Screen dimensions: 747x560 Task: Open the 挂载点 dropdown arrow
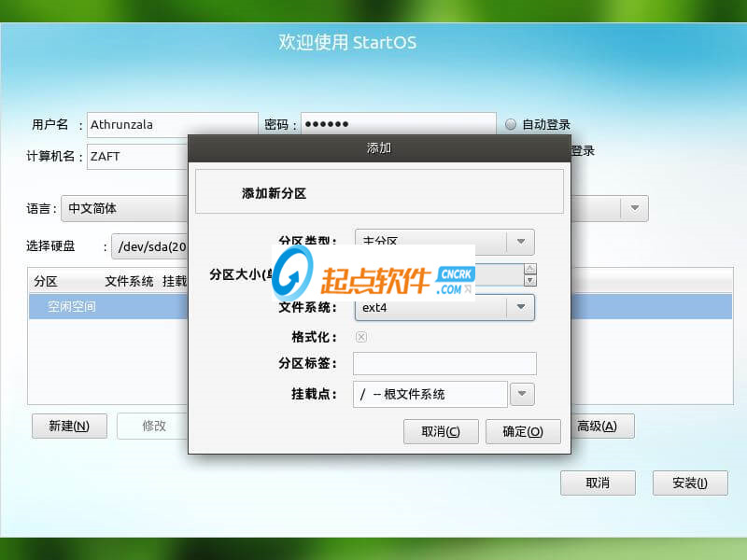(522, 394)
